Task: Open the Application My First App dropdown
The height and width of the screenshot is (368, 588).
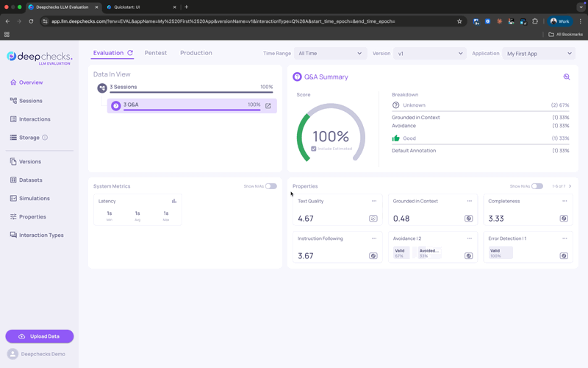Action: coord(539,53)
